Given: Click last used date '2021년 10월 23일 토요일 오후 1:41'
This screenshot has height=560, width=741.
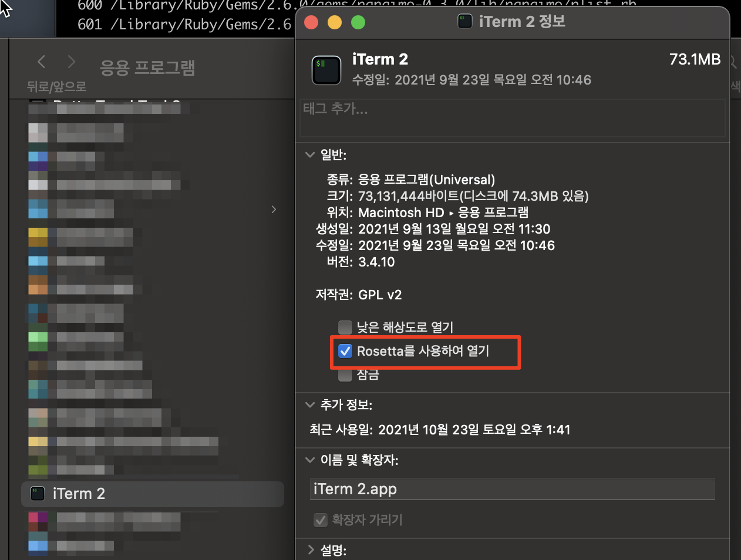Looking at the screenshot, I should coord(474,430).
